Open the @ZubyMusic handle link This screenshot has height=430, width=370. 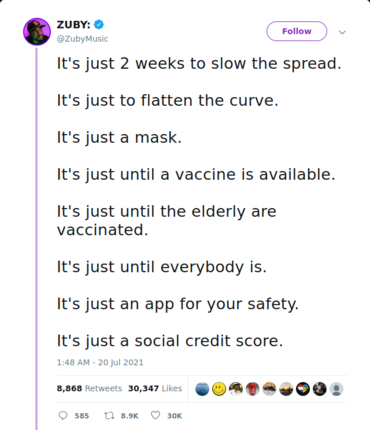(x=82, y=39)
